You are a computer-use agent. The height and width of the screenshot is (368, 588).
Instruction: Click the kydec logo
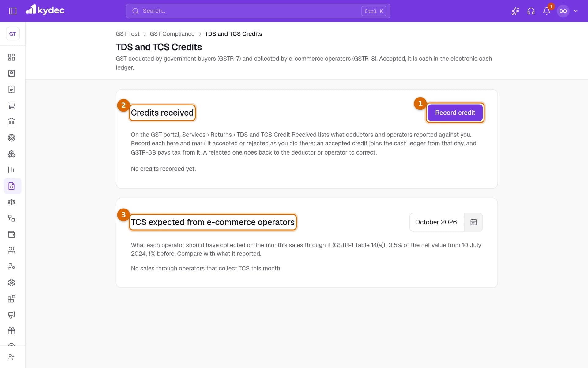(45, 10)
